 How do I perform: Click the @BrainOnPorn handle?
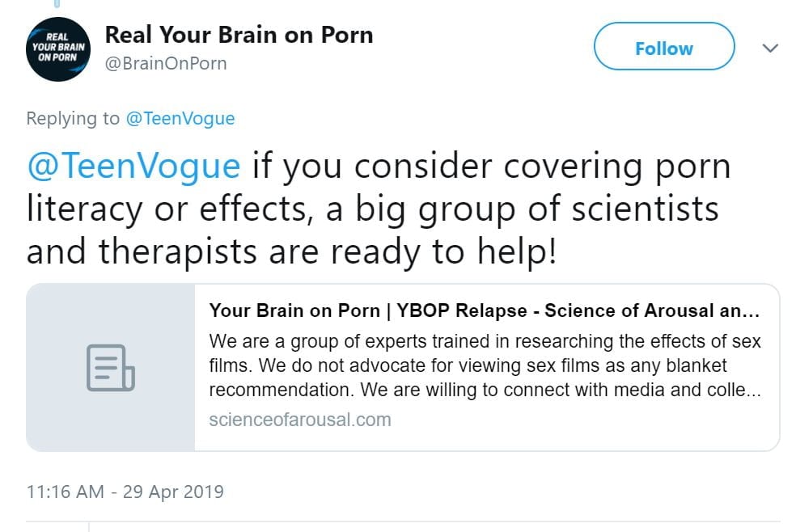(166, 63)
